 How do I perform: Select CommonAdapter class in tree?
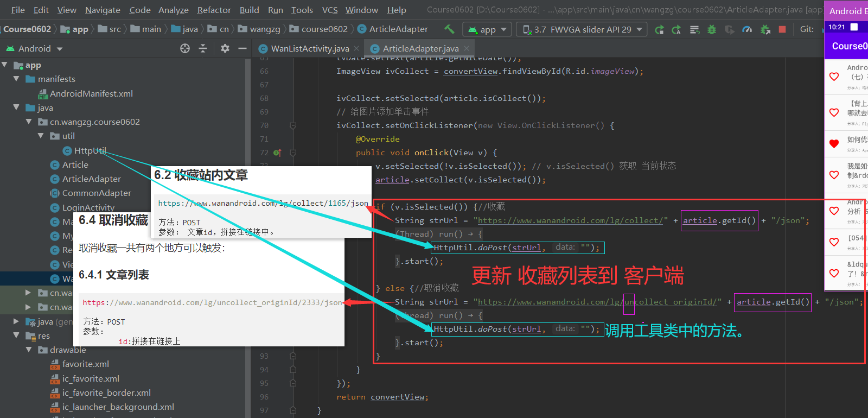tap(96, 193)
